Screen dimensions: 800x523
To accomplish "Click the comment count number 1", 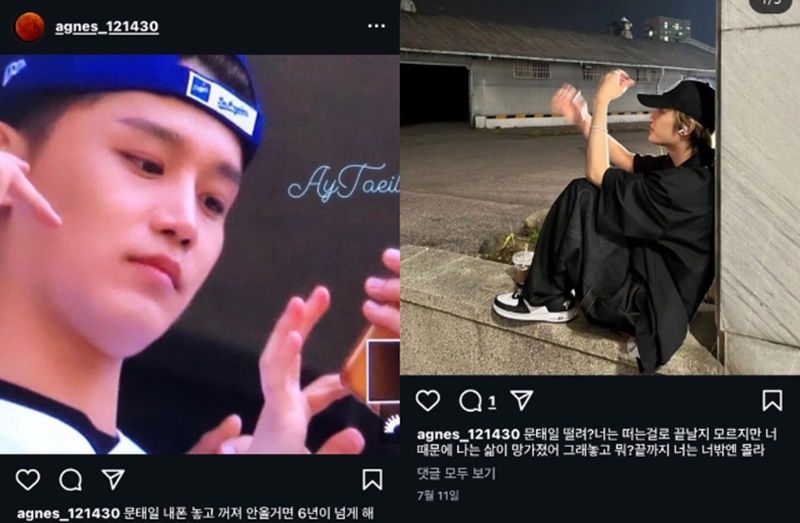I will coord(492,403).
